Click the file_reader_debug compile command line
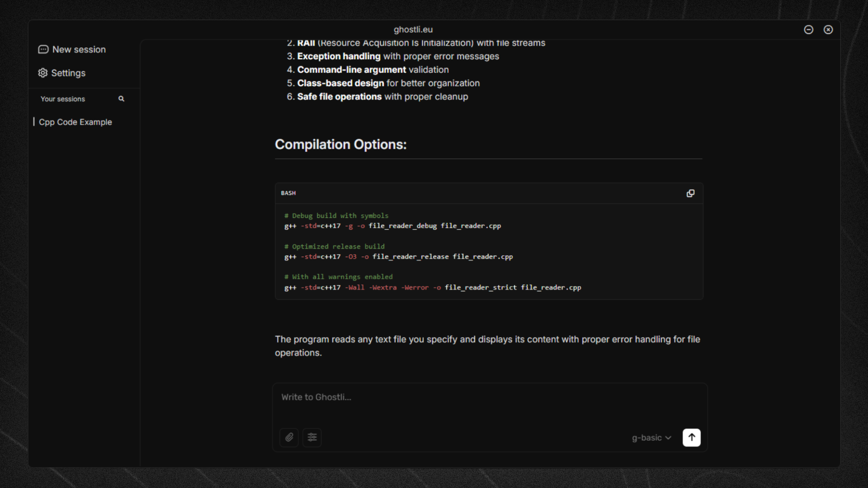868x488 pixels. 392,225
